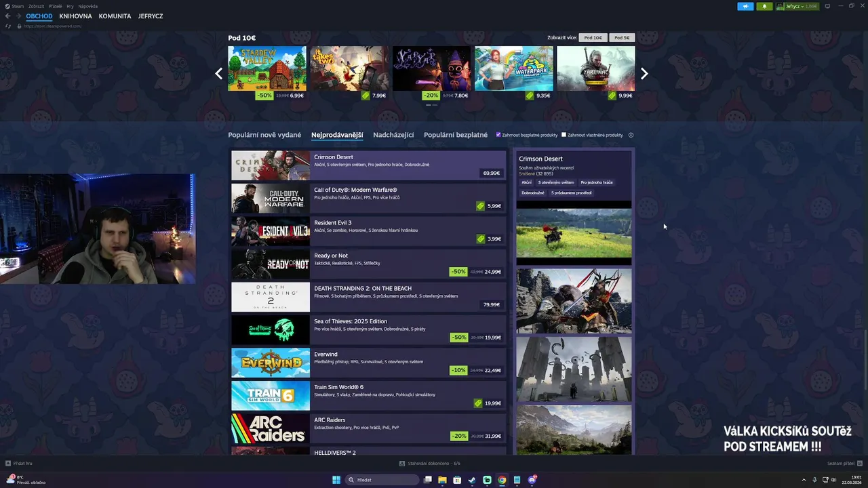Open the Steam icon on the taskbar
This screenshot has height=488, width=868.
coord(472,480)
